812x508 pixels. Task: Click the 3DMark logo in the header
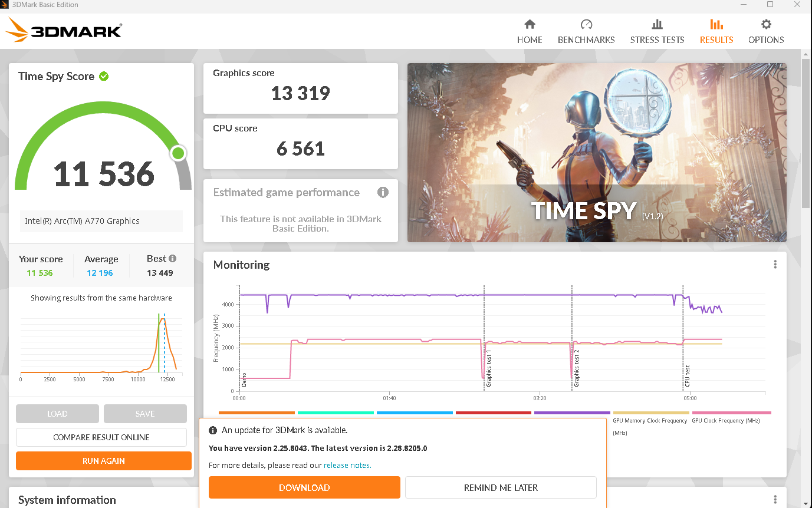pyautogui.click(x=64, y=30)
